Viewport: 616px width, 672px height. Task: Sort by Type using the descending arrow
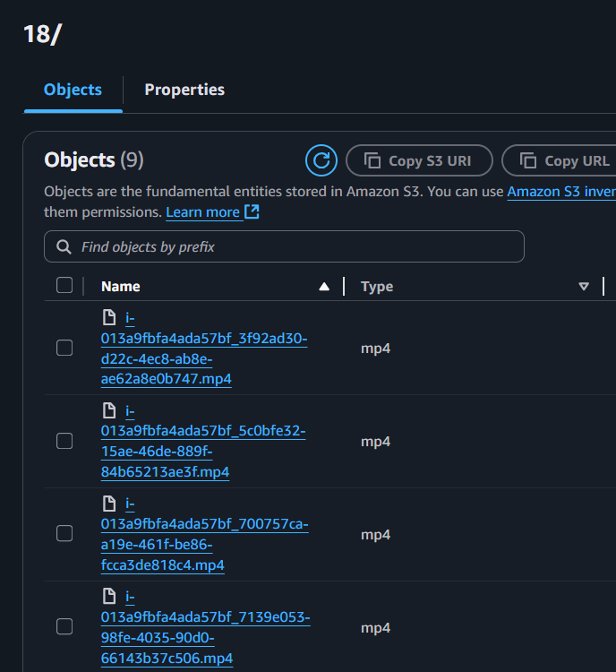(x=584, y=287)
